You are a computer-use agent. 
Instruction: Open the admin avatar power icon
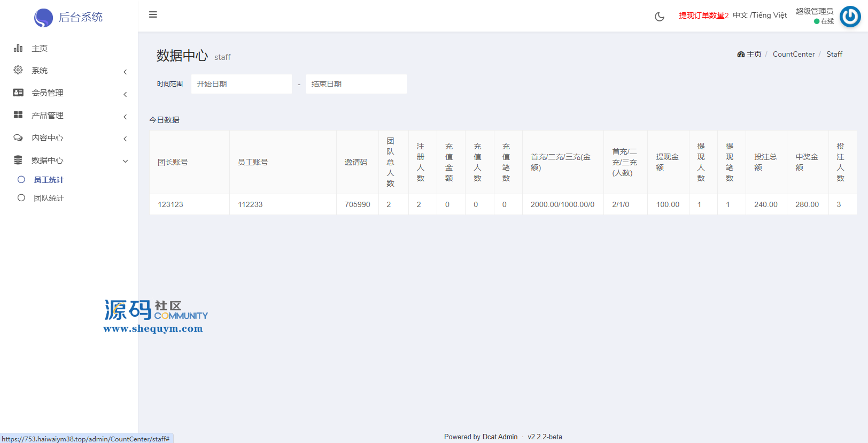point(850,17)
